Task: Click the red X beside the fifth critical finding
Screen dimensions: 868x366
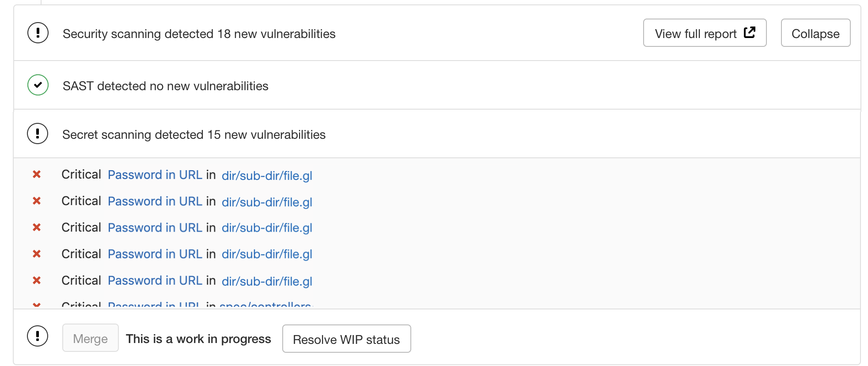Action: 37,280
